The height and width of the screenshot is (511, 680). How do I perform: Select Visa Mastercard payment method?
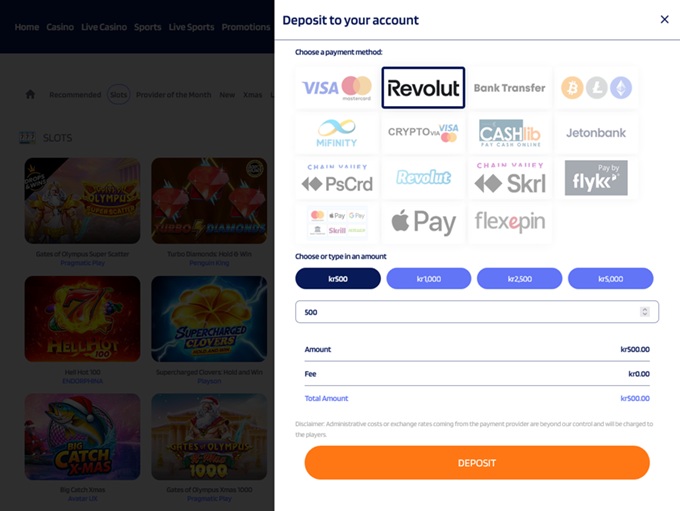coord(337,88)
